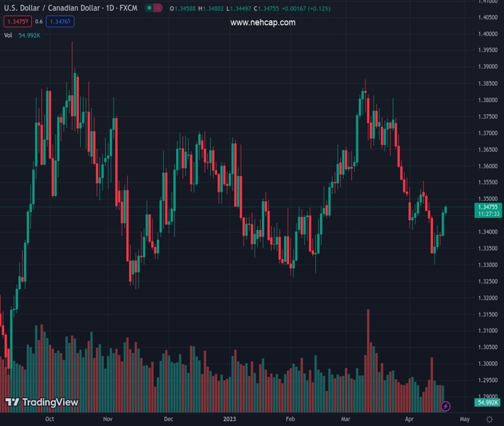The height and width of the screenshot is (426, 504).
Task: Click the red sell price 1.34759
Action: 17,21
